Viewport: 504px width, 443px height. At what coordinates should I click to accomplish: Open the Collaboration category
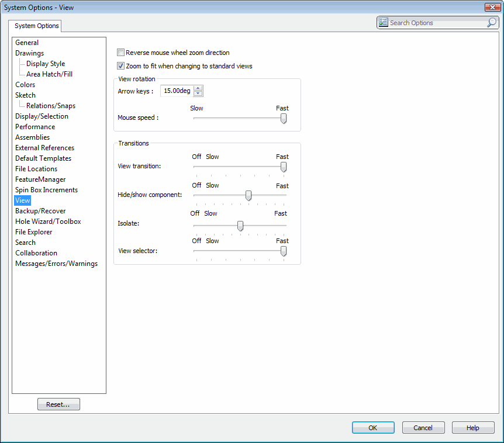coord(36,253)
